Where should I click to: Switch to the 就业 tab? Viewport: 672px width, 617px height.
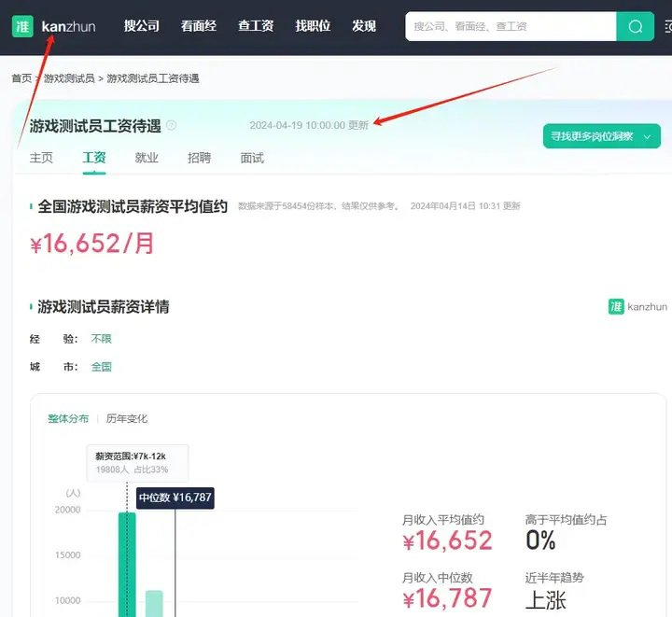147,158
